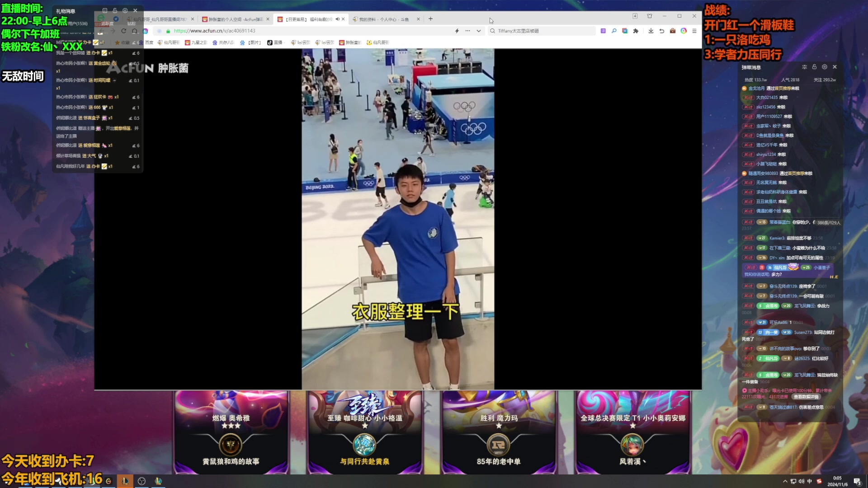
Task: Click the Tiffany search input field
Action: [x=542, y=31]
